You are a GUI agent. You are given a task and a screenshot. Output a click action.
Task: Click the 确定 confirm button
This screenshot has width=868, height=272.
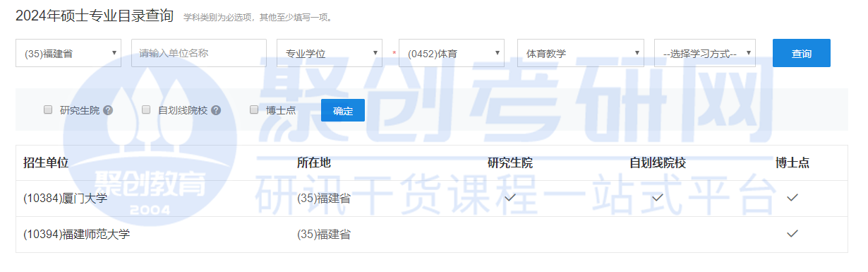[x=343, y=110]
